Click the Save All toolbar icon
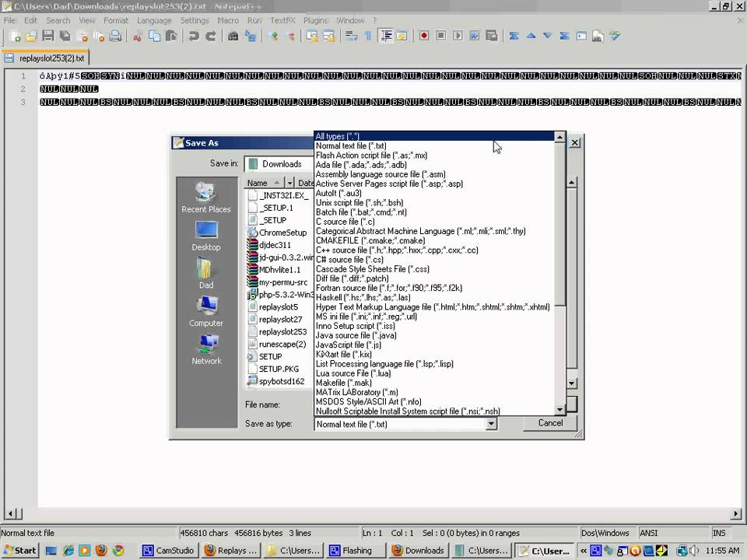Image resolution: width=747 pixels, height=560 pixels. point(65,37)
